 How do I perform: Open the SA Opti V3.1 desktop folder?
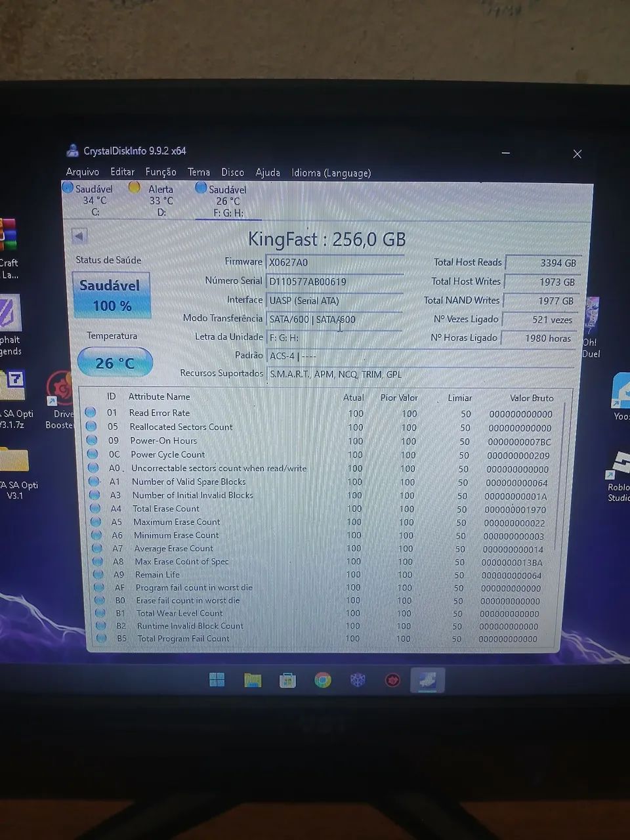pos(14,472)
